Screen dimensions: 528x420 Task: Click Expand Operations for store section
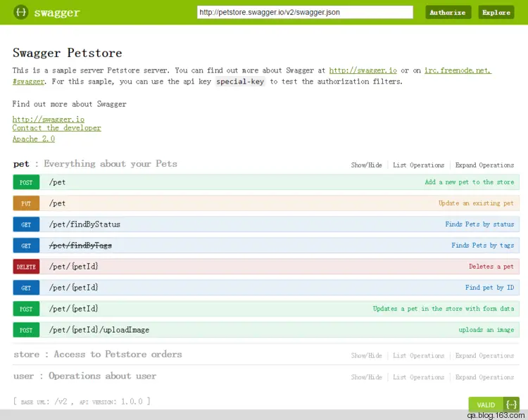pos(484,356)
